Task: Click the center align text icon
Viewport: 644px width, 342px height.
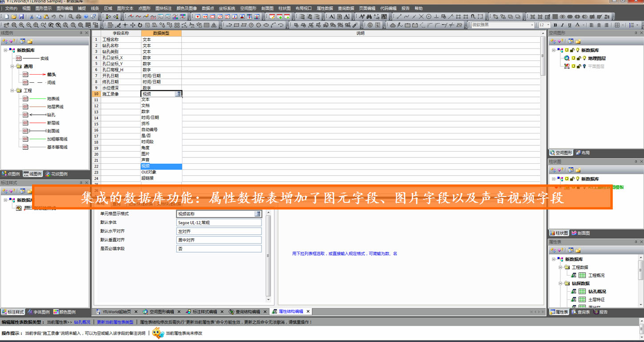Action: 599,25
